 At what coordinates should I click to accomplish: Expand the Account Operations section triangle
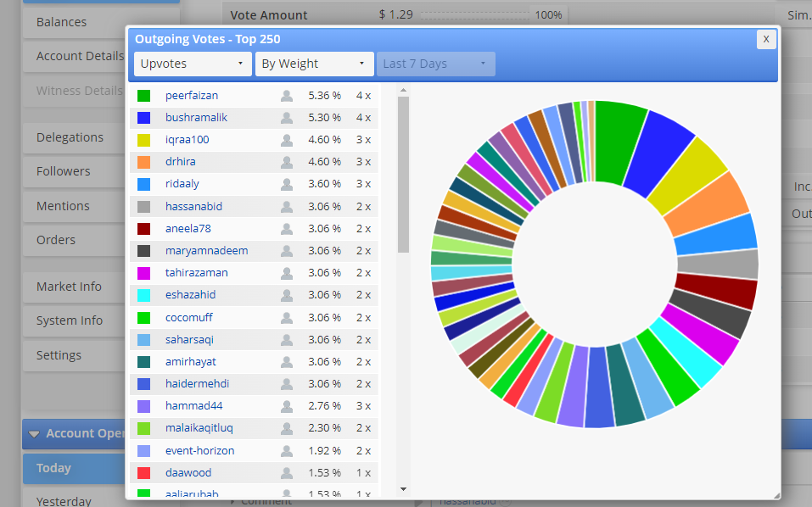[34, 434]
